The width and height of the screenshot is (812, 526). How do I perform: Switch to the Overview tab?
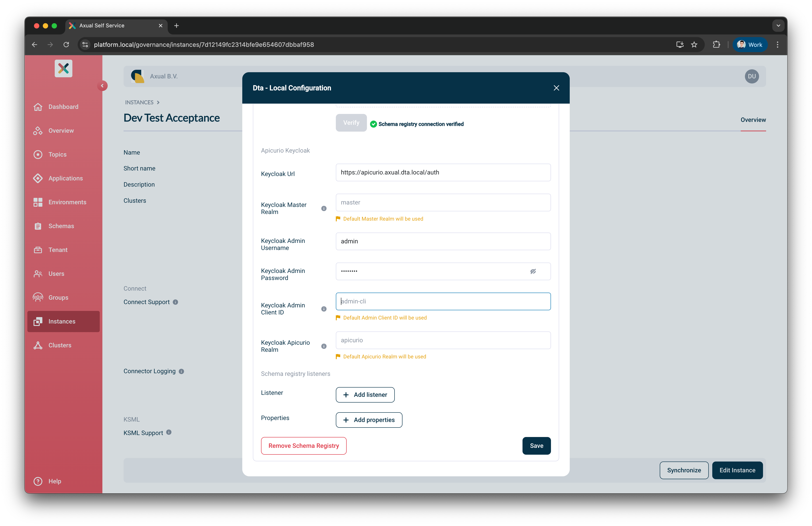tap(753, 119)
